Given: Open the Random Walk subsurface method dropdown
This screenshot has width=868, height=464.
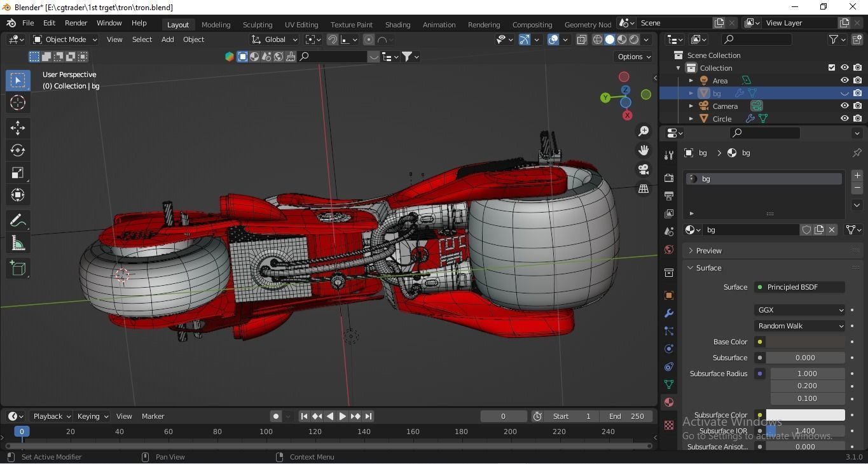Looking at the screenshot, I should [x=800, y=326].
